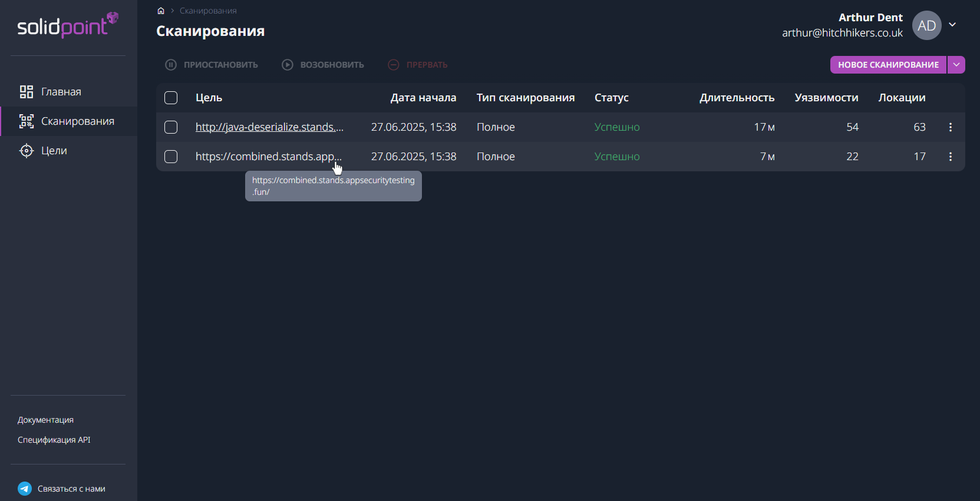Open the three-dot menu for the combined.stands scan
The height and width of the screenshot is (501, 980).
[951, 157]
